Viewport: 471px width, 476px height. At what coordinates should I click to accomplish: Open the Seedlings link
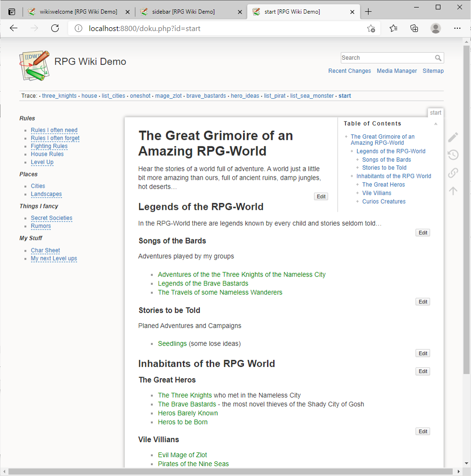tap(172, 344)
